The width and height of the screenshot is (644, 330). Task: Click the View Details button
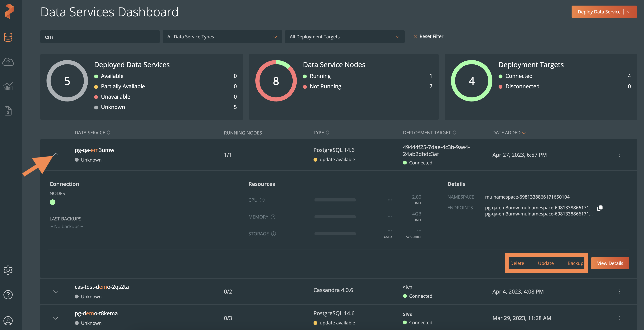610,263
